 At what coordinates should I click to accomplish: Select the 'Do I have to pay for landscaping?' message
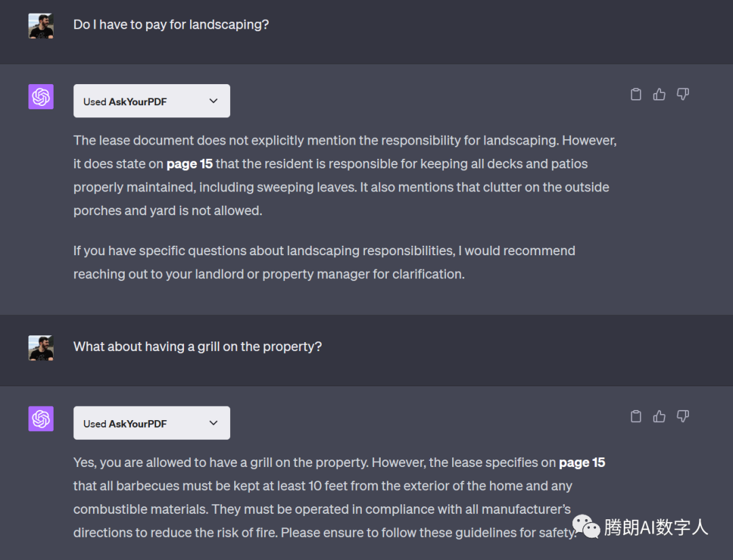[171, 25]
